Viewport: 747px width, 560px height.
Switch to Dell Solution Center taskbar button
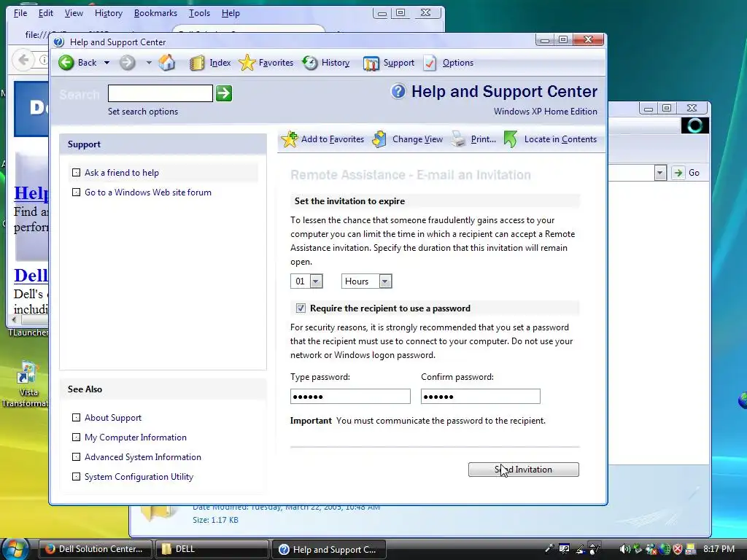pos(95,549)
